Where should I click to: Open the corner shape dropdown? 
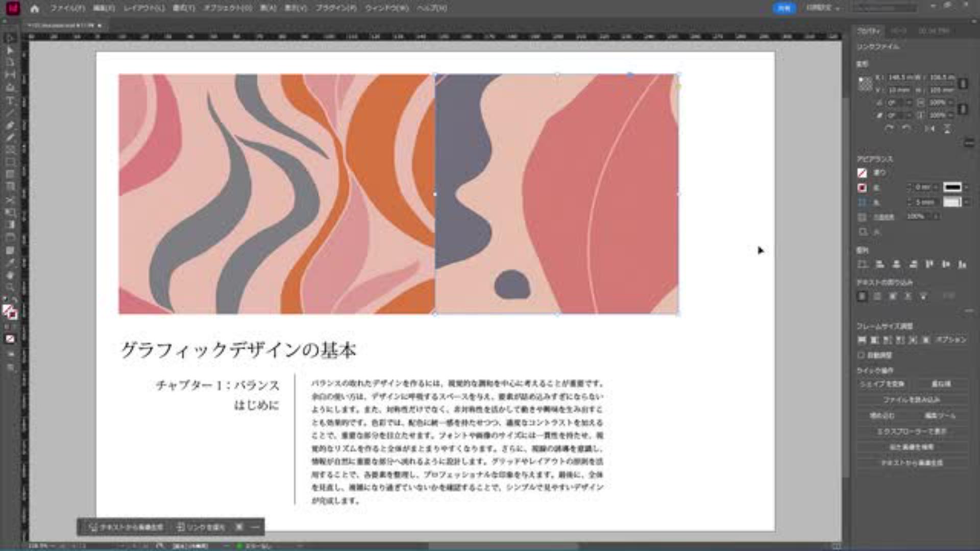(x=966, y=202)
